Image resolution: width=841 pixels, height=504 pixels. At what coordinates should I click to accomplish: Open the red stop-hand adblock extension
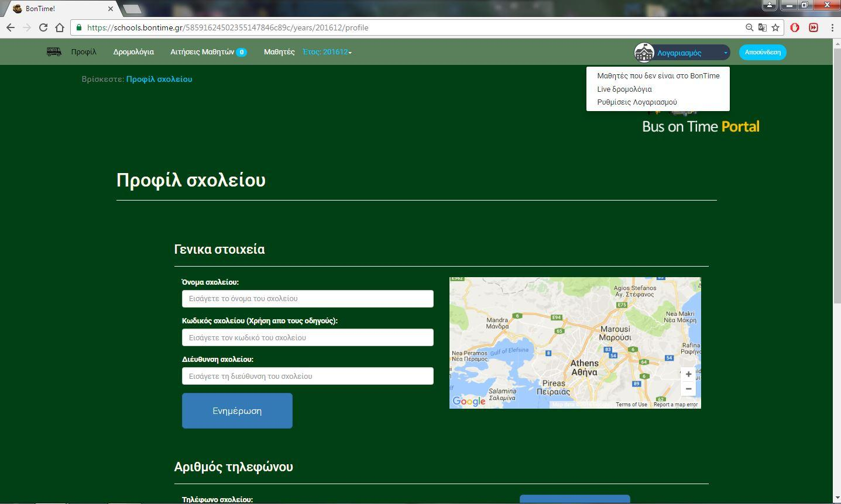click(795, 27)
